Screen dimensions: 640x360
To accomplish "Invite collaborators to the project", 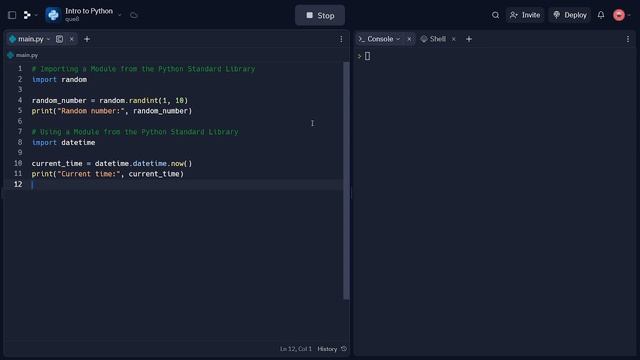I will [525, 15].
